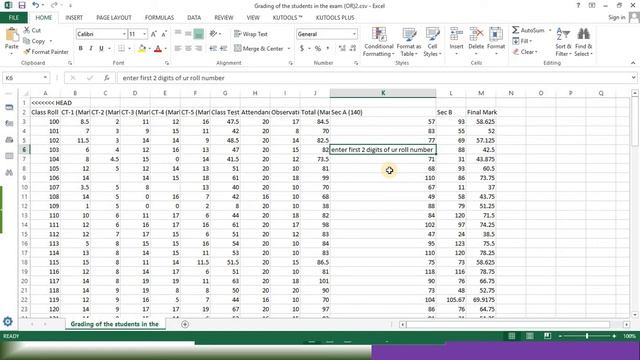
Task: Toggle Wrap Text
Action: 251,34
